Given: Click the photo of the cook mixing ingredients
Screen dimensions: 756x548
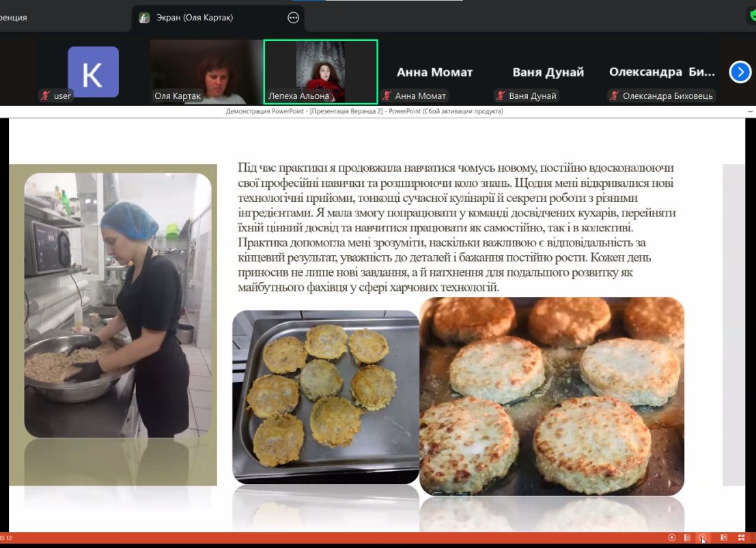Looking at the screenshot, I should tap(117, 305).
